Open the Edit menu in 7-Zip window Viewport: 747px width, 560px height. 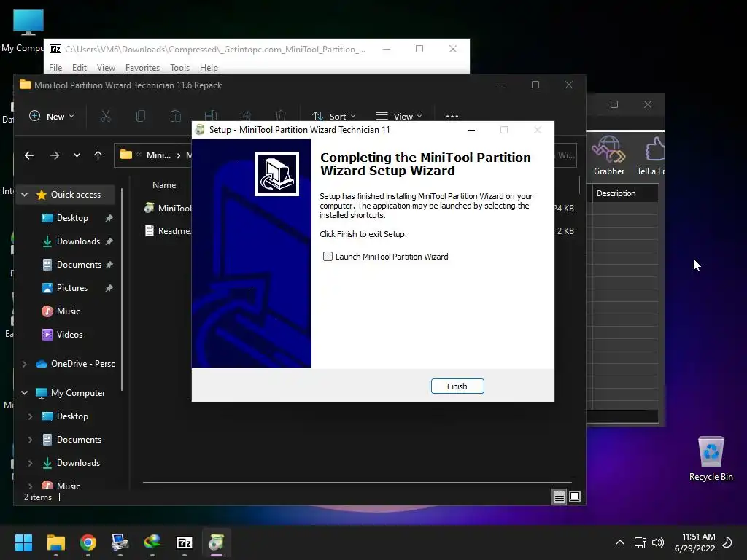click(x=79, y=68)
